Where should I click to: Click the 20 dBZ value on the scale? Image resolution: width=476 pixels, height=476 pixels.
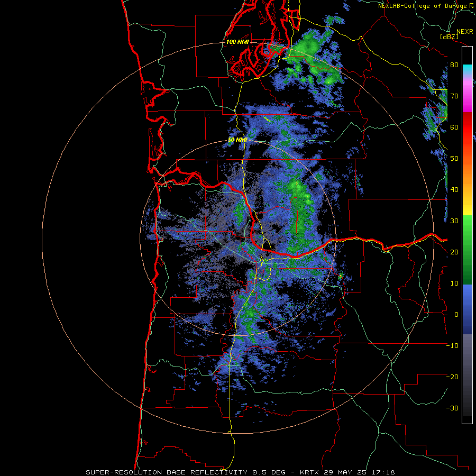coord(454,252)
